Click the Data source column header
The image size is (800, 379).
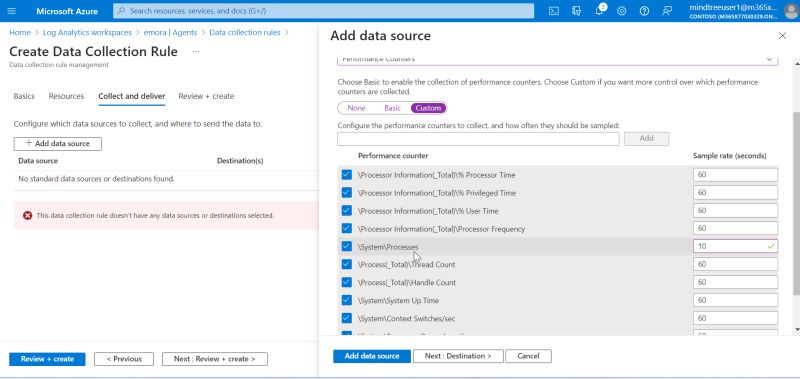(38, 161)
